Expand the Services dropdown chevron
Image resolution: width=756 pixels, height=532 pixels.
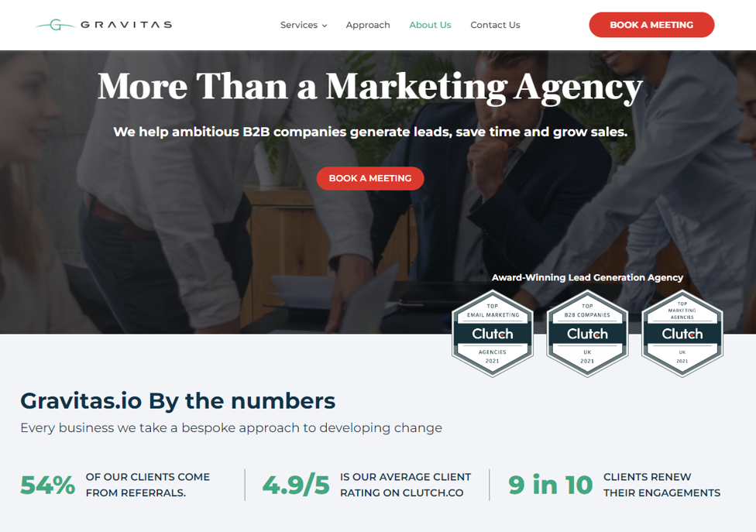325,26
